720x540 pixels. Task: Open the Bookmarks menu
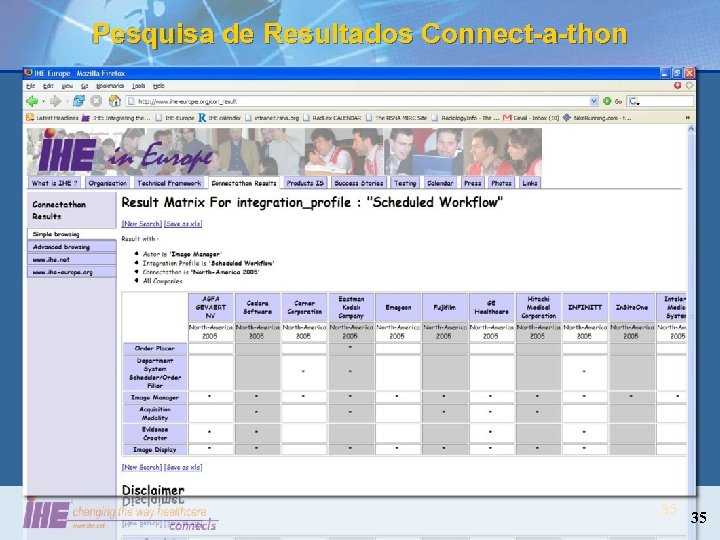(x=110, y=86)
